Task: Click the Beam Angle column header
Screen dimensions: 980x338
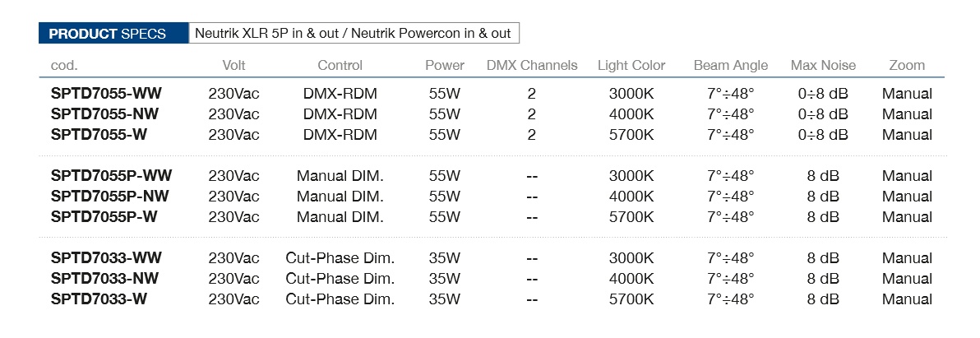Action: click(x=731, y=65)
